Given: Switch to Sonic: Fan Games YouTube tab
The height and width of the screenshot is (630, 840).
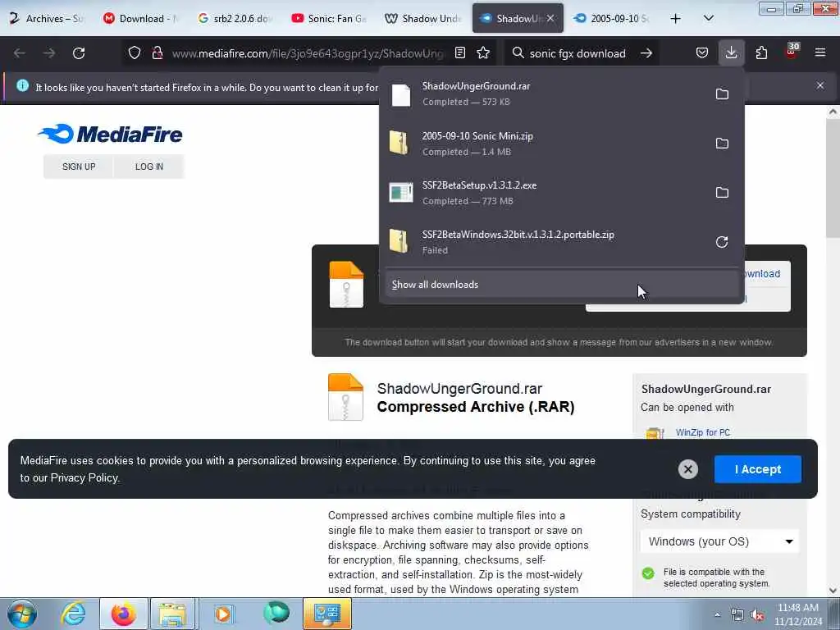Looking at the screenshot, I should (x=329, y=19).
